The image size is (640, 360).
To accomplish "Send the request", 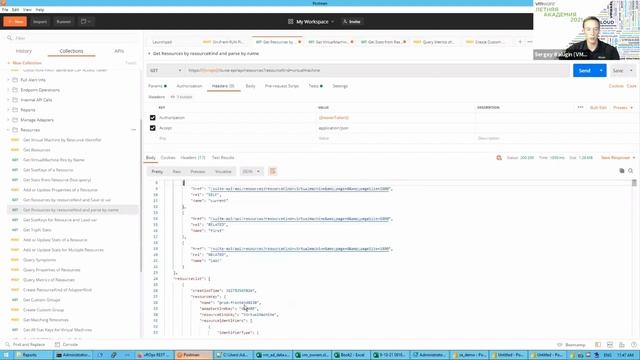I will pyautogui.click(x=584, y=71).
